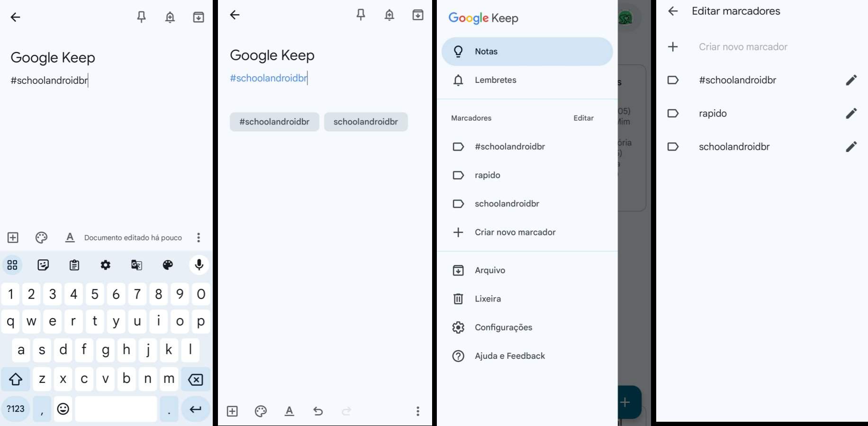Open the emoji keyboard
This screenshot has height=426, width=868.
click(x=63, y=409)
